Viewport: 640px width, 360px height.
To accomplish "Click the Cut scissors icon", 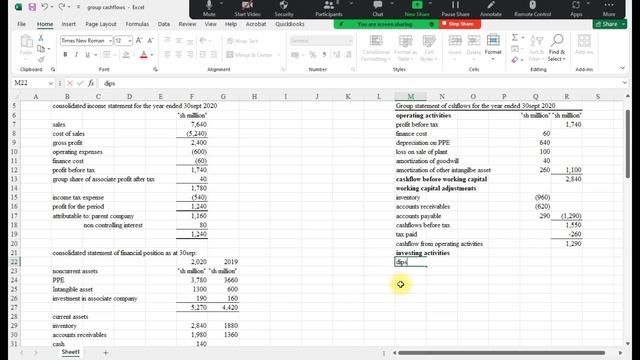I will pos(41,38).
